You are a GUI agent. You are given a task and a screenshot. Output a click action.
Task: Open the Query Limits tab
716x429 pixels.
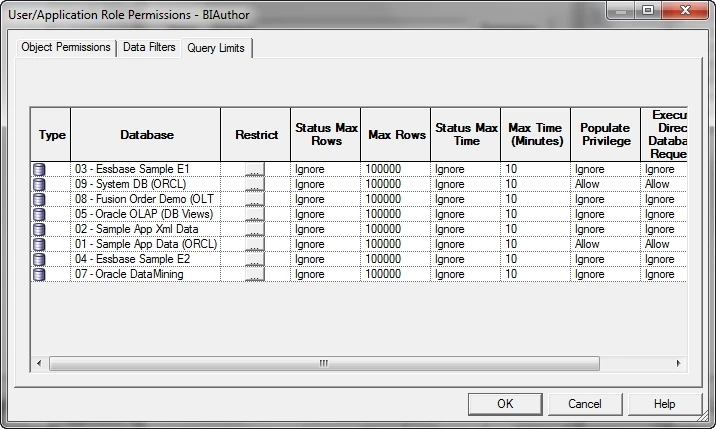pyautogui.click(x=215, y=48)
